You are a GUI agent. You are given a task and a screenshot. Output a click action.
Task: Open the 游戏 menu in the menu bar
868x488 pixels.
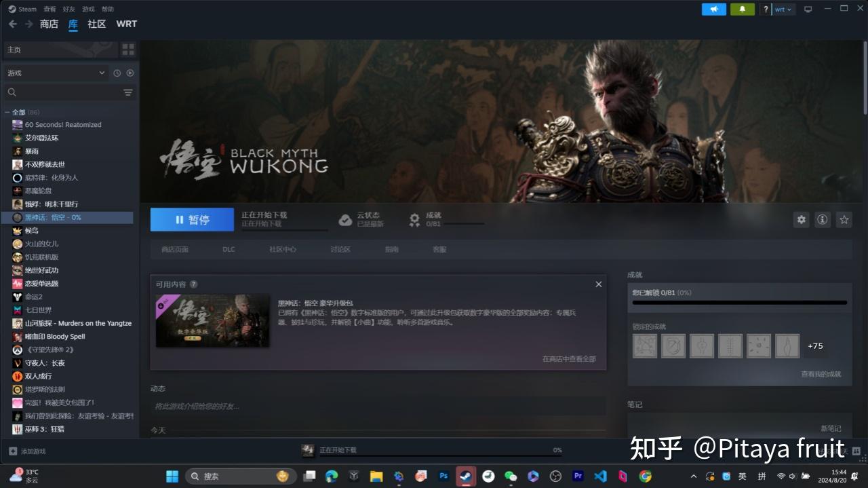pos(88,9)
